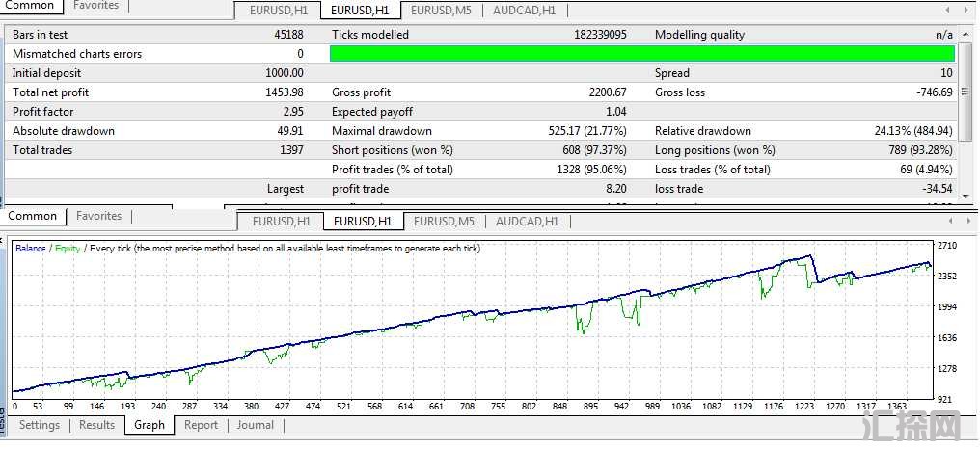Click right scroll arrow in lower chart tab bar
Image resolution: width=980 pixels, height=449 pixels.
coord(968,221)
